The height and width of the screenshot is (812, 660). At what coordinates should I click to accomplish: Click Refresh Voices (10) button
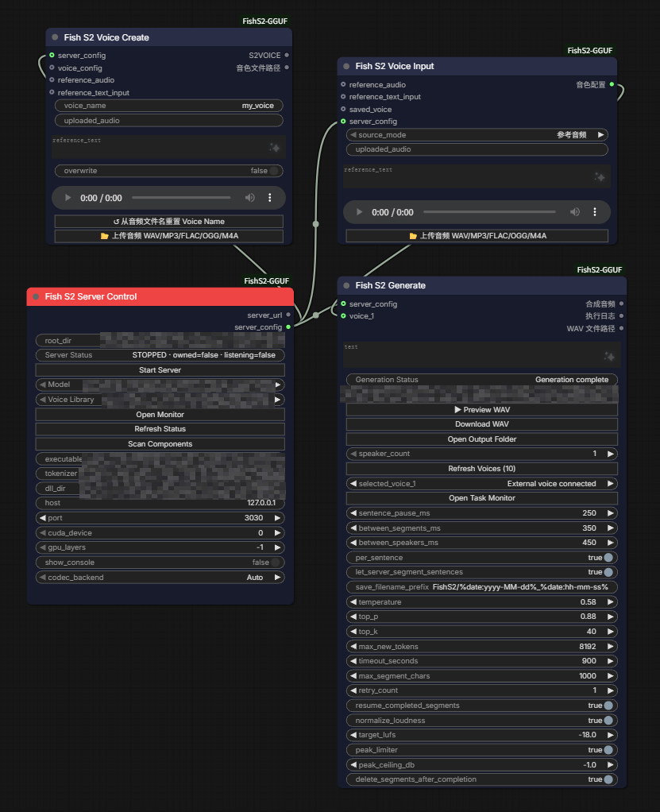coord(482,469)
